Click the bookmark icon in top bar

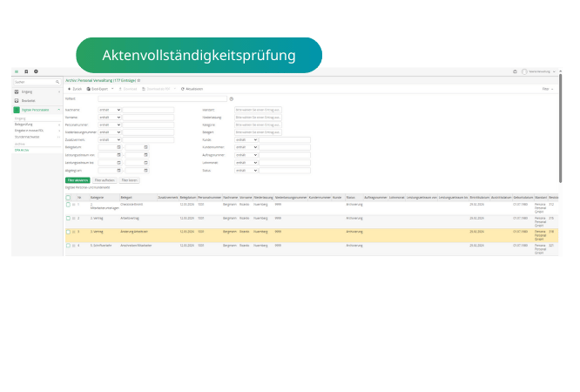[x=26, y=71]
